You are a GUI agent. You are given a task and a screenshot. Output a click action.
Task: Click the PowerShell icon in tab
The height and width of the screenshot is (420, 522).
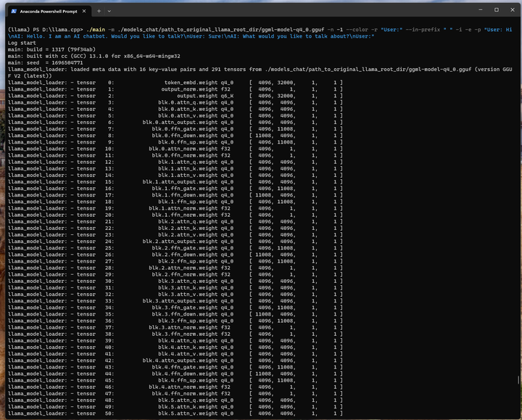point(14,12)
